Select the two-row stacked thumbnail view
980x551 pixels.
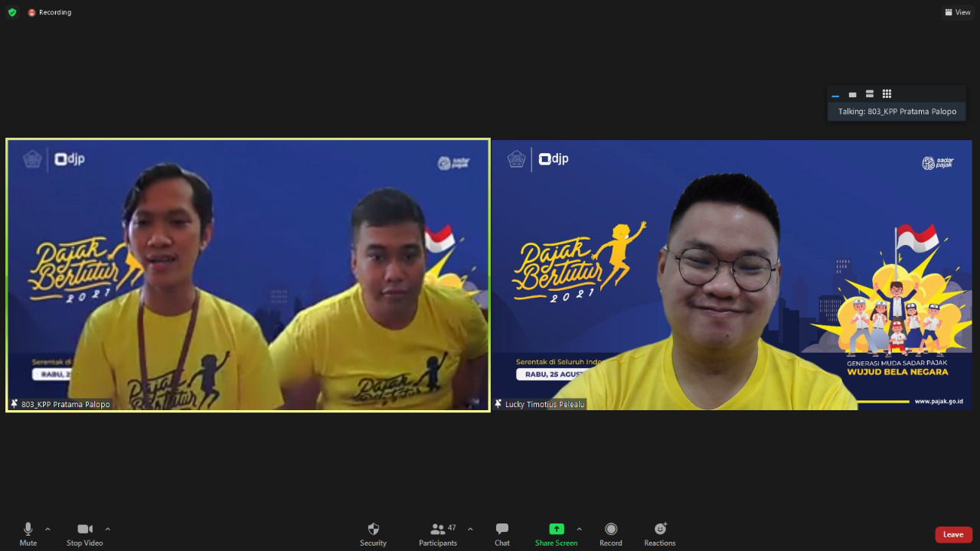(x=870, y=94)
